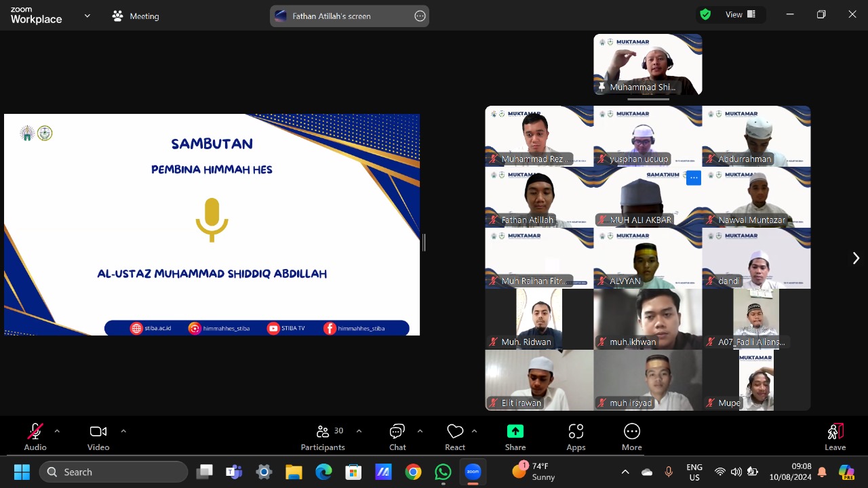
Task: Expand audio settings arrow next to Audio
Action: (x=57, y=431)
